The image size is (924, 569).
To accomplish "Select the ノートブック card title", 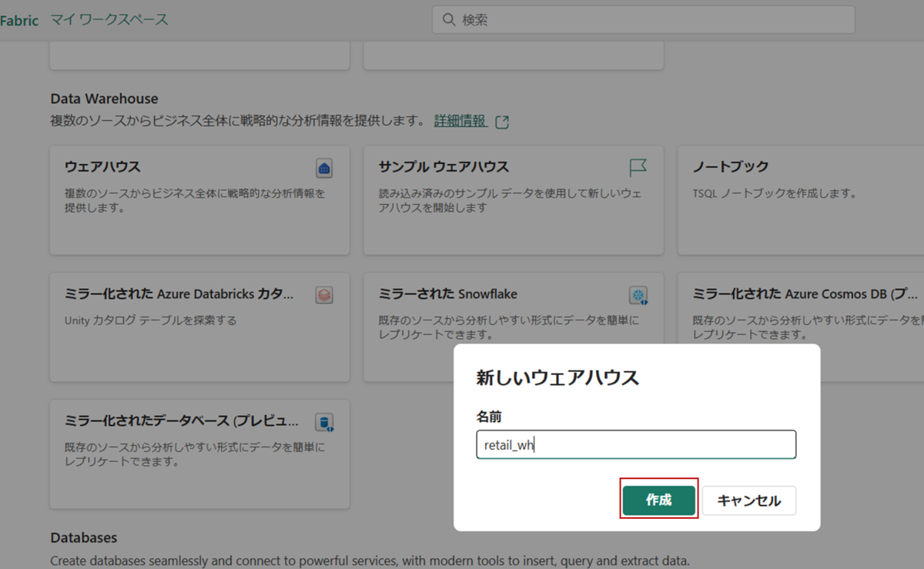I will tap(731, 167).
